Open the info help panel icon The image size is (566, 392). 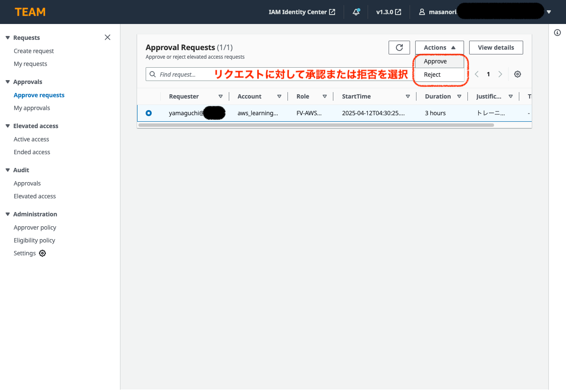[557, 33]
